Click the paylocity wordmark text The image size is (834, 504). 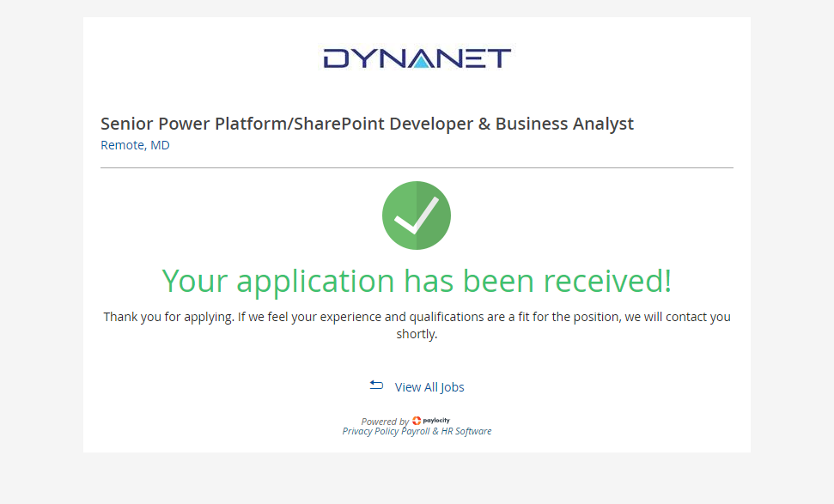coord(436,421)
